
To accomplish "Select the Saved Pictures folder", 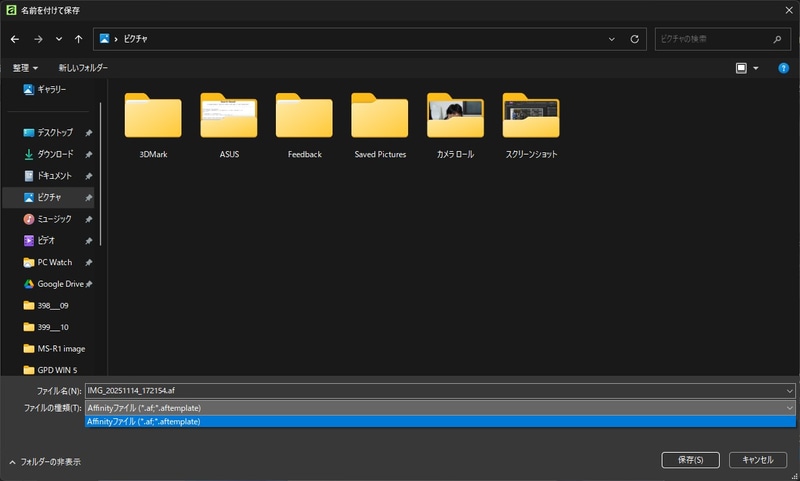I will [x=380, y=125].
